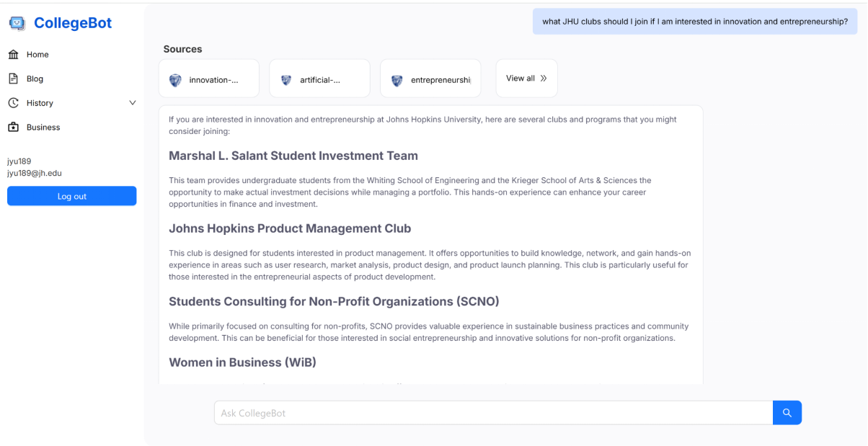Click the shield icon on innovation source
Image resolution: width=868 pixels, height=446 pixels.
(x=175, y=80)
